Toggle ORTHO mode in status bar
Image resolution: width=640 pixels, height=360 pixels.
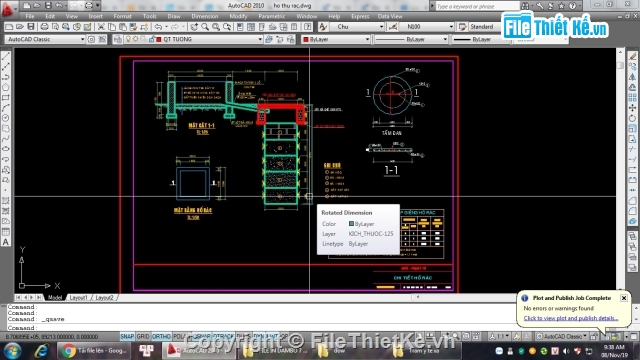tap(161, 336)
